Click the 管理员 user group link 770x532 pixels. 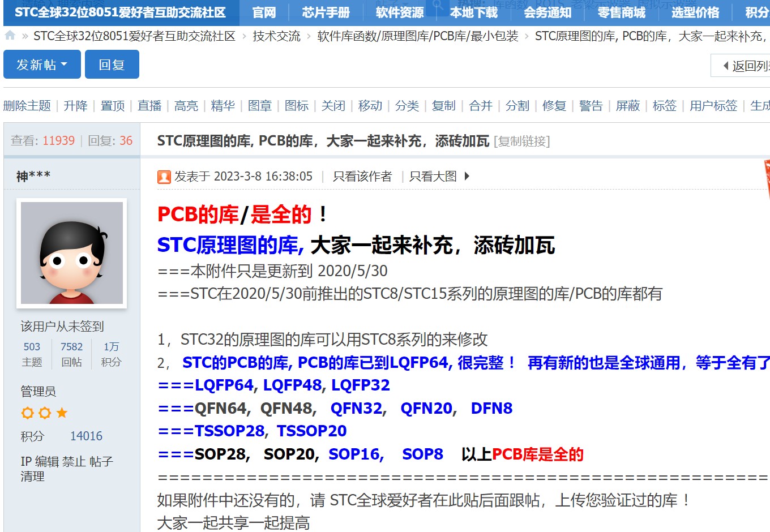tap(38, 392)
